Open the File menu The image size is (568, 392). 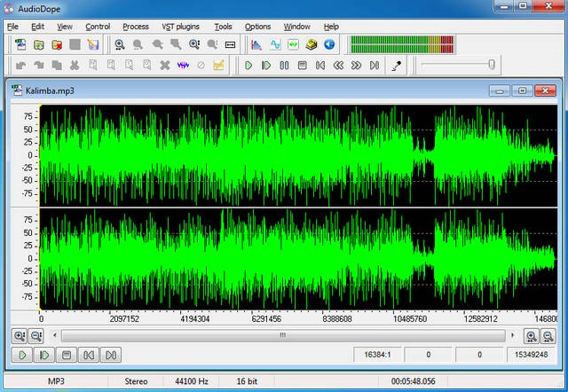[x=12, y=27]
